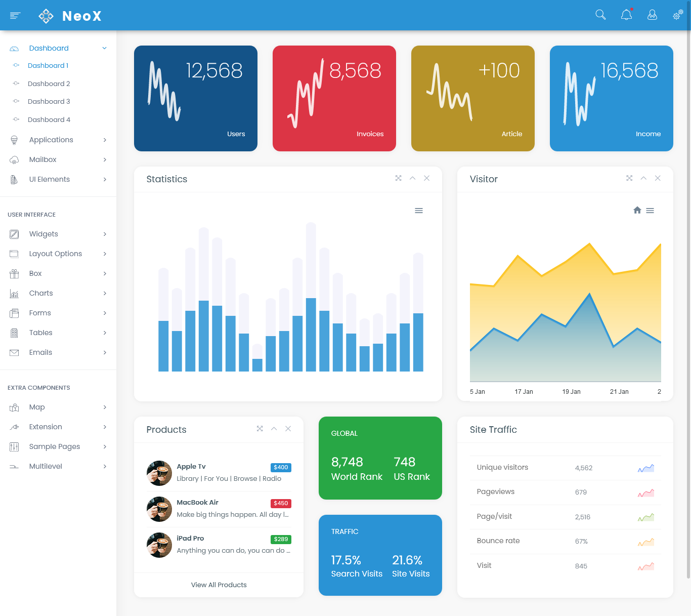This screenshot has width=691, height=616.
Task: Open the Article stat card
Action: click(x=473, y=99)
